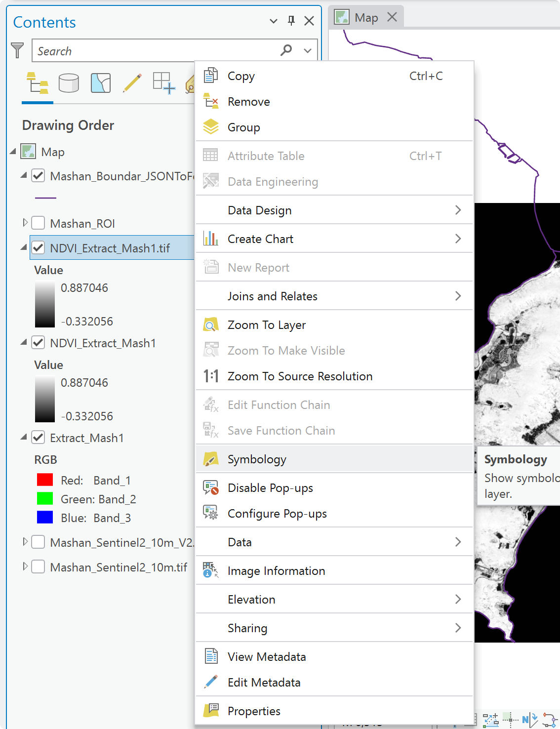
Task: Open the Contents pane options dropdown
Action: click(273, 21)
